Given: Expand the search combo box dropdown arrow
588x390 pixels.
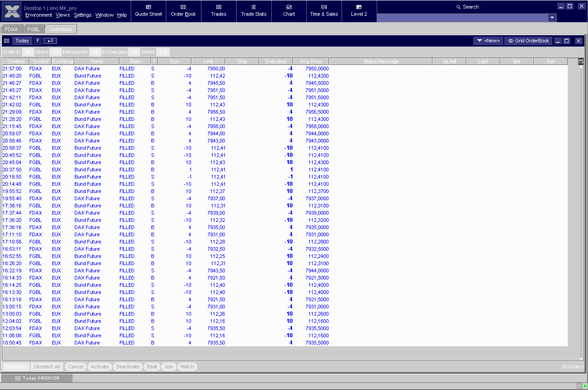Looking at the screenshot, I should tap(552, 18).
